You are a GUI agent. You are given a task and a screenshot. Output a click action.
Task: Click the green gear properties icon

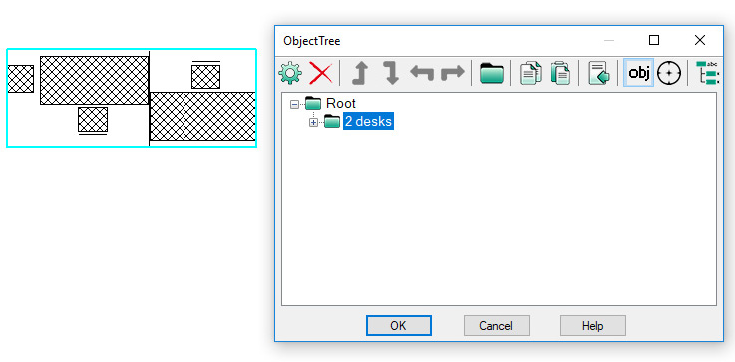pyautogui.click(x=290, y=73)
